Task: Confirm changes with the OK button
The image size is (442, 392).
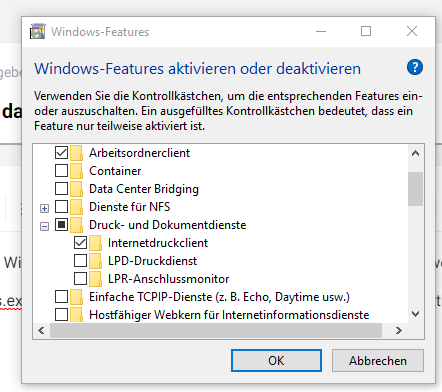Action: [x=276, y=360]
